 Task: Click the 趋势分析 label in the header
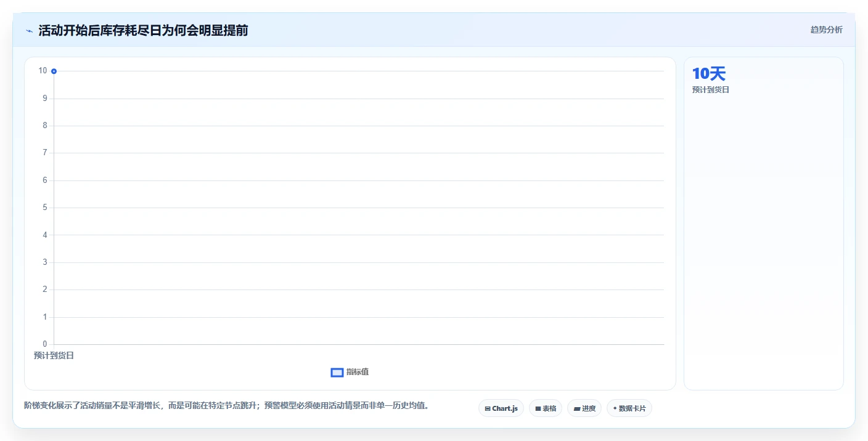click(826, 30)
